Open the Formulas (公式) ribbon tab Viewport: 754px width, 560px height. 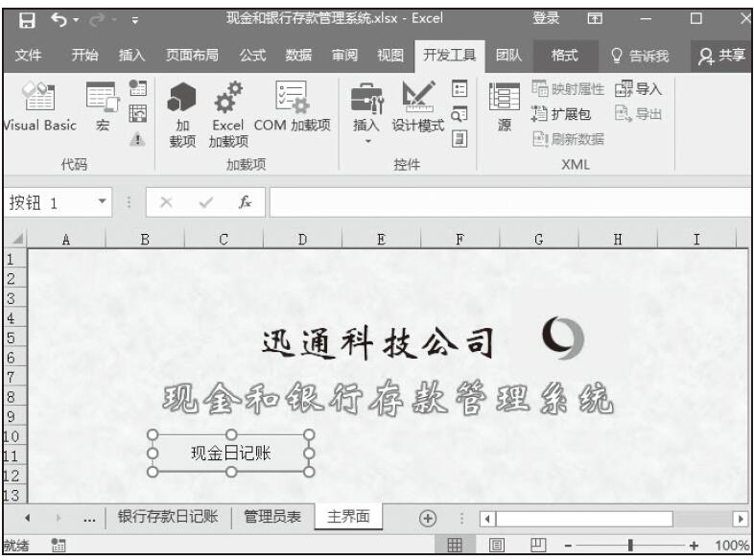[x=252, y=56]
